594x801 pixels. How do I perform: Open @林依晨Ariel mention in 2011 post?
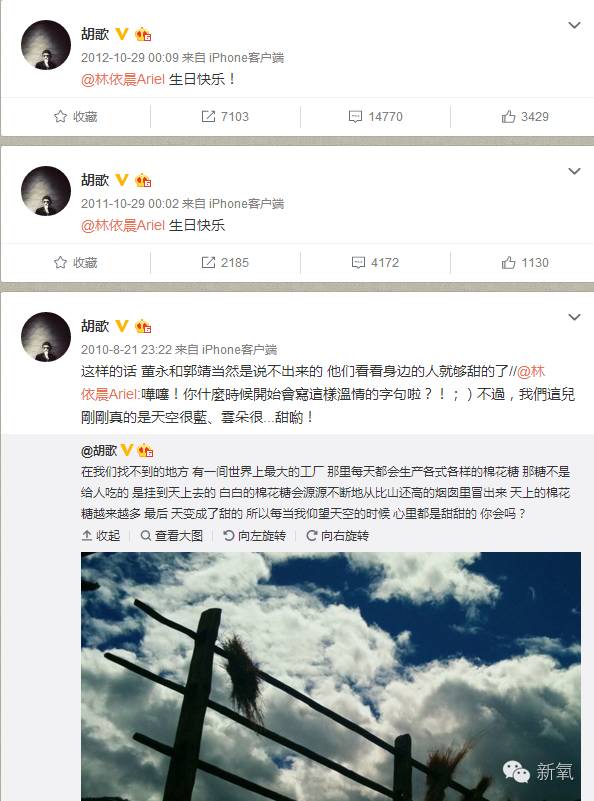pyautogui.click(x=123, y=225)
